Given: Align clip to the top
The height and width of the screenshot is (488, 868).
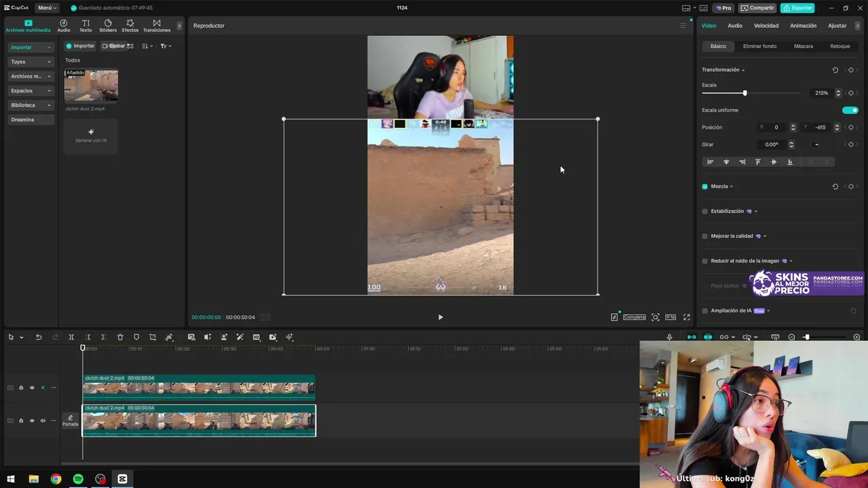Looking at the screenshot, I should pos(757,162).
